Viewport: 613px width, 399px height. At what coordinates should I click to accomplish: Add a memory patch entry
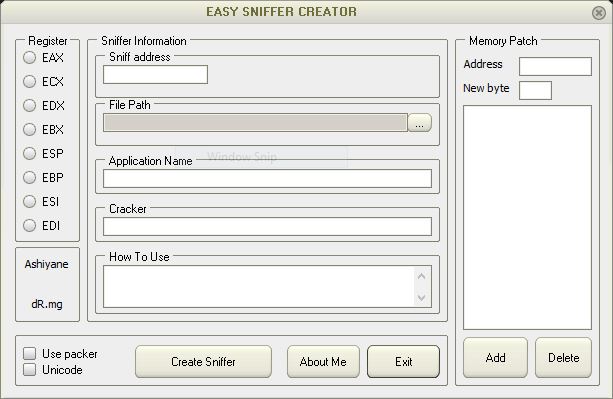495,358
